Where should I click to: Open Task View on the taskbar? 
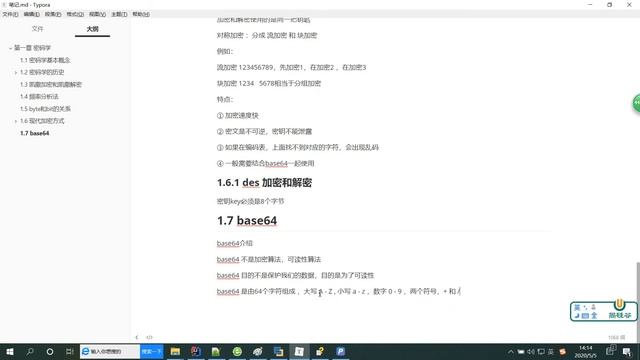click(69, 351)
